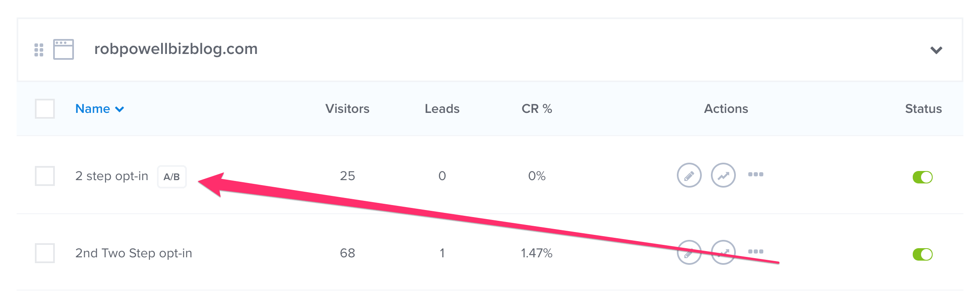Disable the 2 step opt-in status toggle
Image resolution: width=980 pixels, height=293 pixels.
coord(922,177)
